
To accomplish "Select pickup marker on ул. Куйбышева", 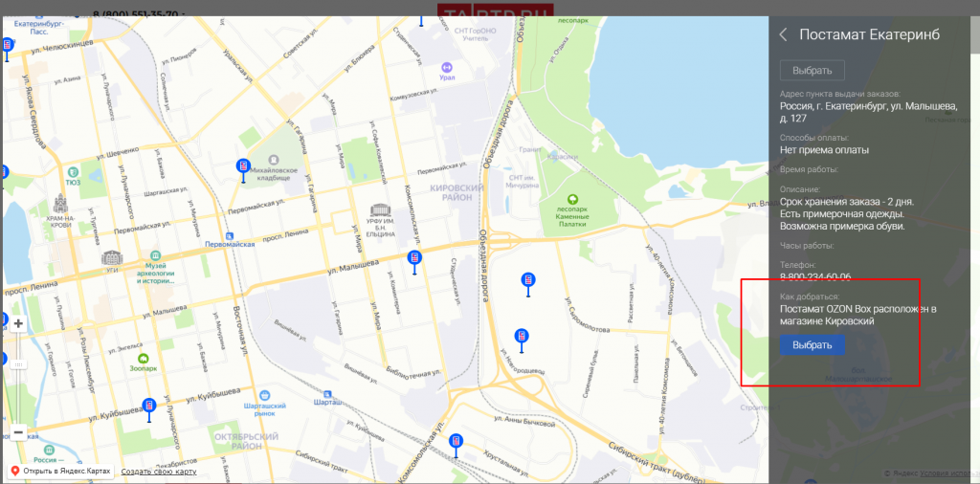I will tap(149, 407).
